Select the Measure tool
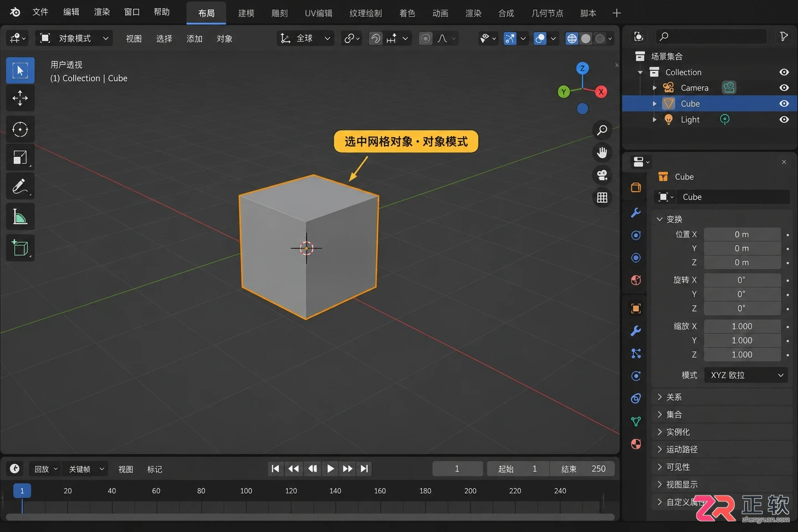798x532 pixels. (20, 217)
